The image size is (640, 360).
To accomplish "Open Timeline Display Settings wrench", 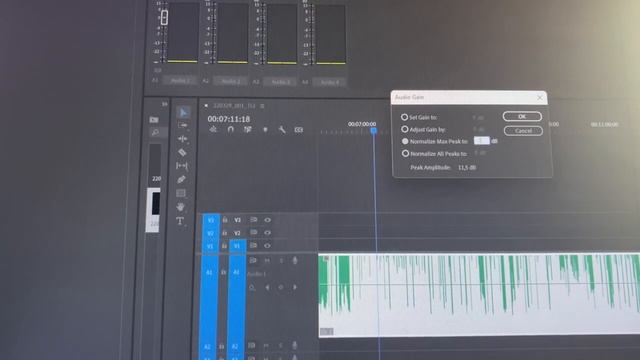I will coord(282,130).
